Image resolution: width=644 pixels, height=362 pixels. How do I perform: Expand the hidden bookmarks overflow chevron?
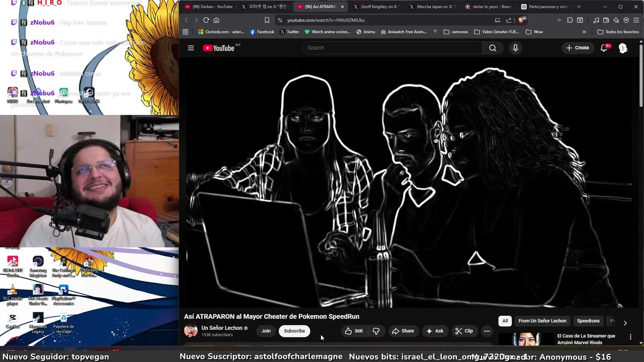(x=584, y=32)
